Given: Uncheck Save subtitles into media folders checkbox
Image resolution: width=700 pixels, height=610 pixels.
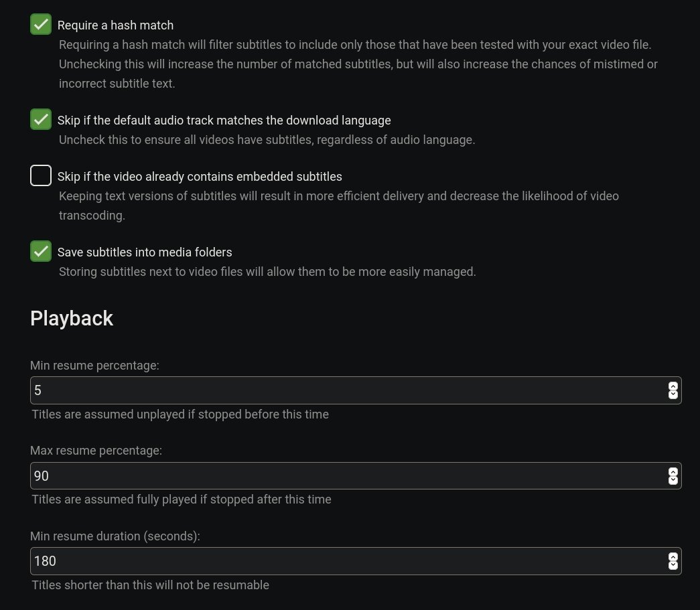Looking at the screenshot, I should (41, 252).
